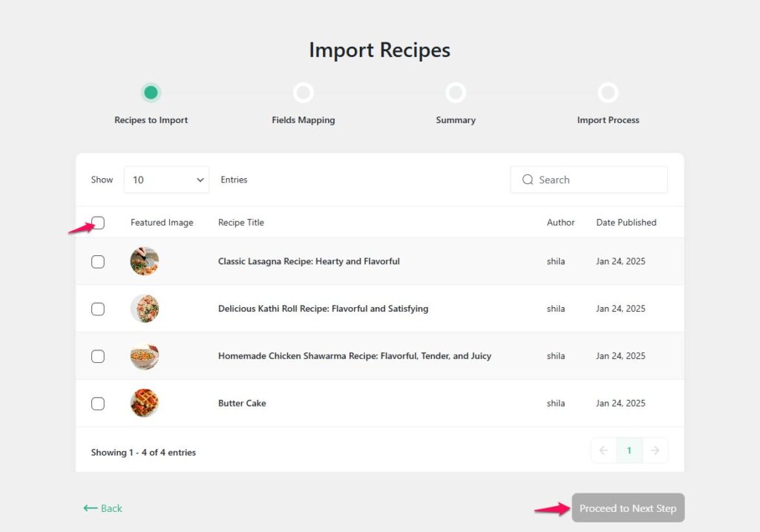Viewport: 760px width, 532px height.
Task: Open the Classic Lasagna featured image
Action: pos(144,261)
